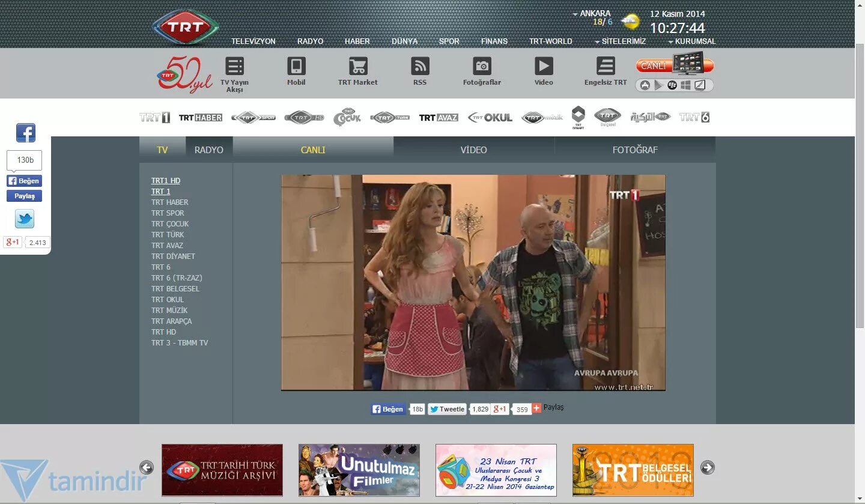Screen dimensions: 865x504
Task: Click the TRT logo in header
Action: tap(185, 27)
